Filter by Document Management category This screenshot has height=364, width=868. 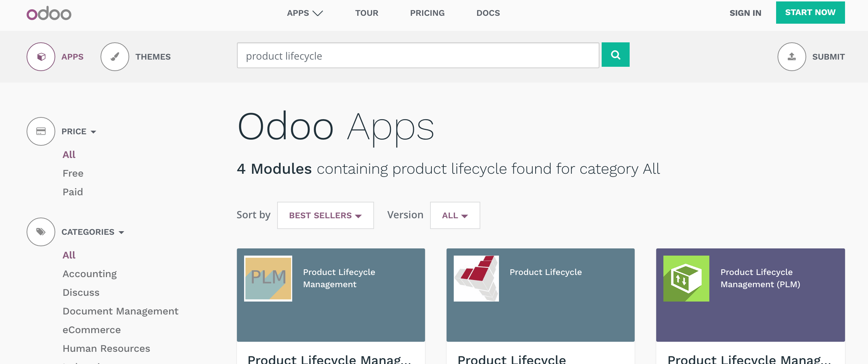[121, 311]
